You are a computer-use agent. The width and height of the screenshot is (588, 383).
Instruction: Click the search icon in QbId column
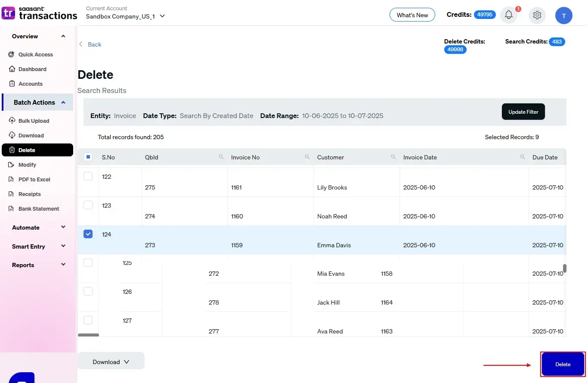click(x=221, y=157)
